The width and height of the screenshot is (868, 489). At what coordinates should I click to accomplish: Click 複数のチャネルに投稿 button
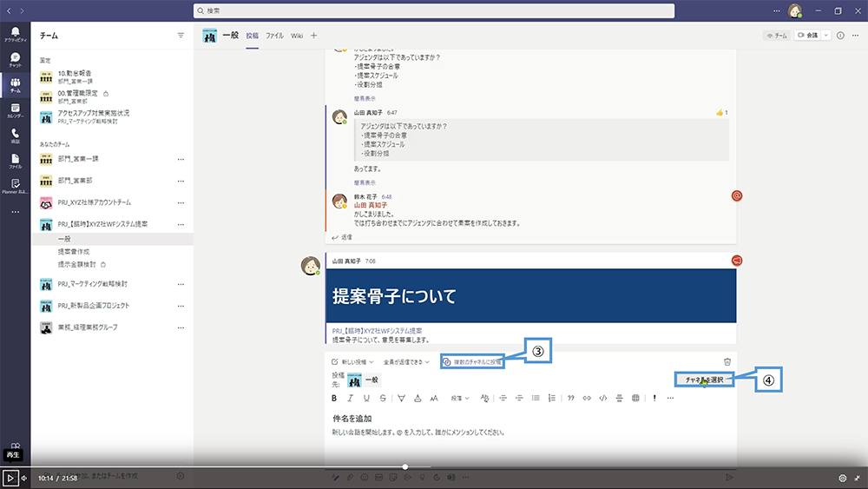tap(472, 361)
